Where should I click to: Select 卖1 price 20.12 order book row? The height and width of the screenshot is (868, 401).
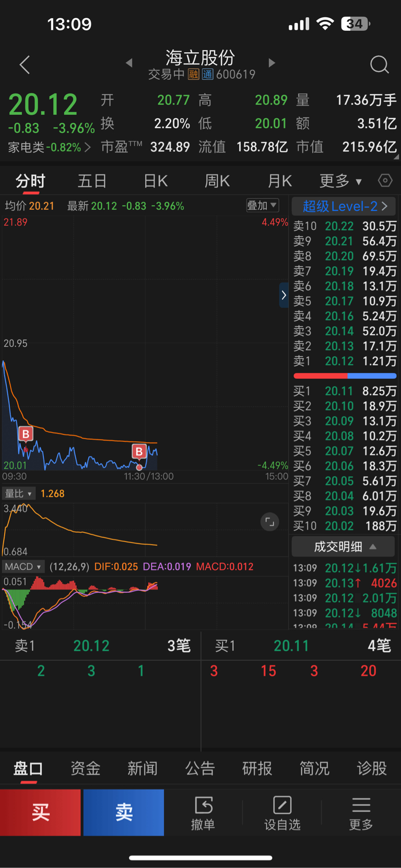pos(345,361)
